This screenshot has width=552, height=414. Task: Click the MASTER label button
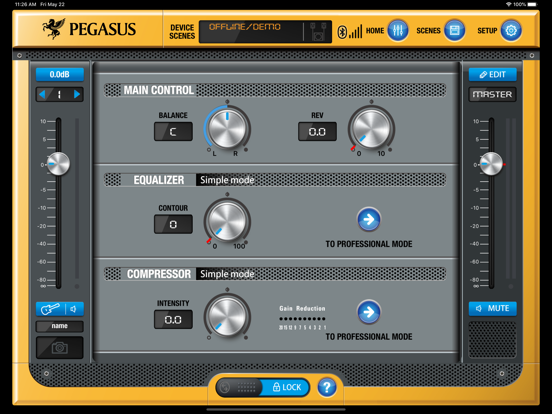(493, 94)
